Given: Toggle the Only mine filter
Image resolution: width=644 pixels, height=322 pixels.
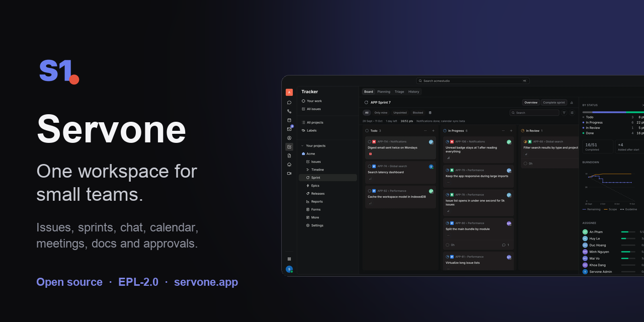Looking at the screenshot, I should pyautogui.click(x=381, y=113).
